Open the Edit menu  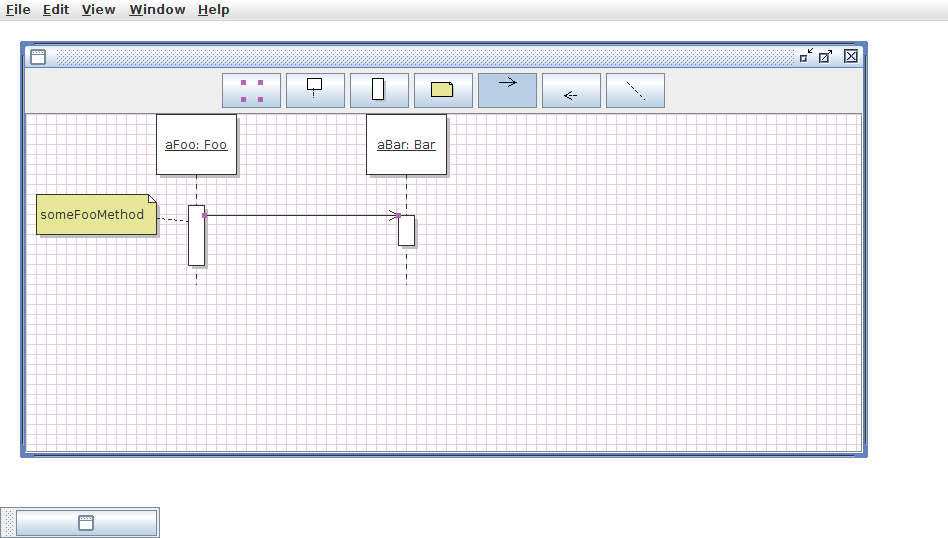coord(56,10)
